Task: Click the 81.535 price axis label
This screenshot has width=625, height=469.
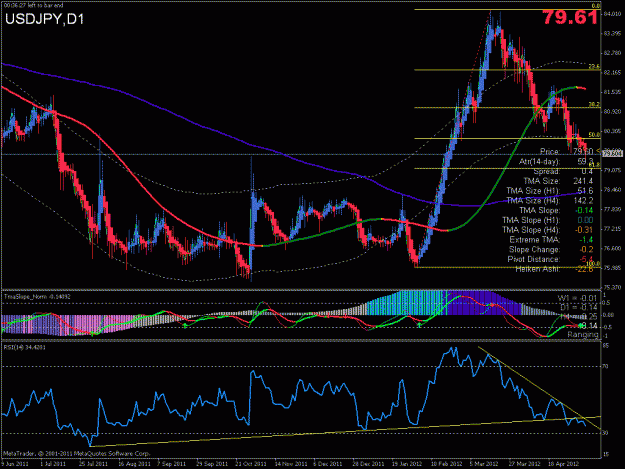Action: tap(613, 92)
